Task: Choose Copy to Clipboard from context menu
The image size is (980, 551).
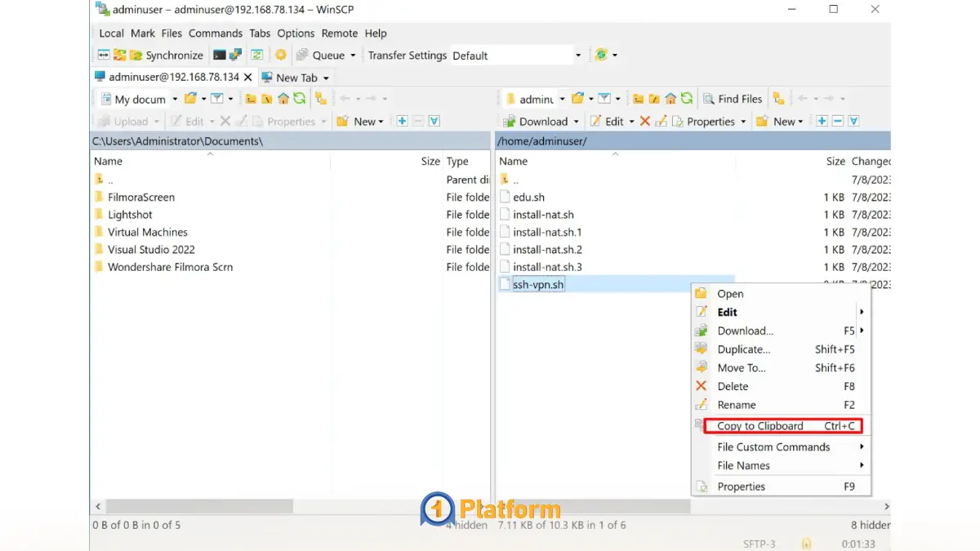Action: pyautogui.click(x=759, y=426)
